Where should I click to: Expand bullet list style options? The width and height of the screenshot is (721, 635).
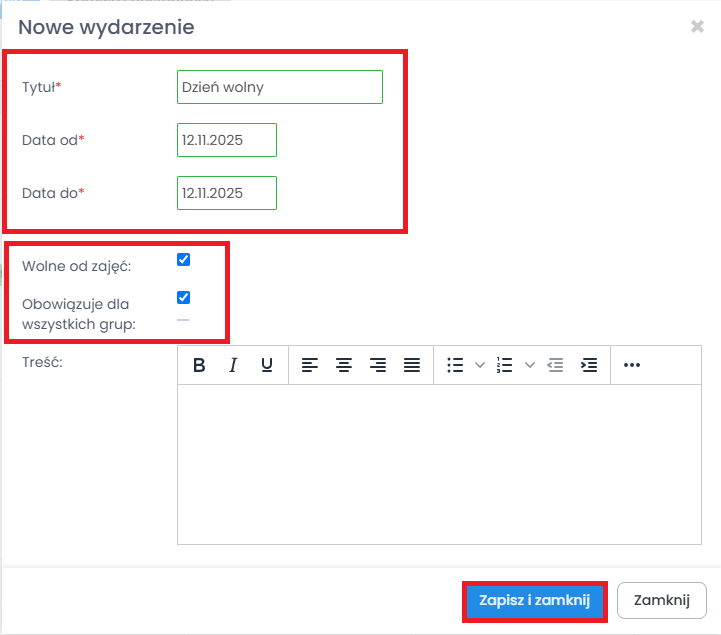pyautogui.click(x=478, y=366)
